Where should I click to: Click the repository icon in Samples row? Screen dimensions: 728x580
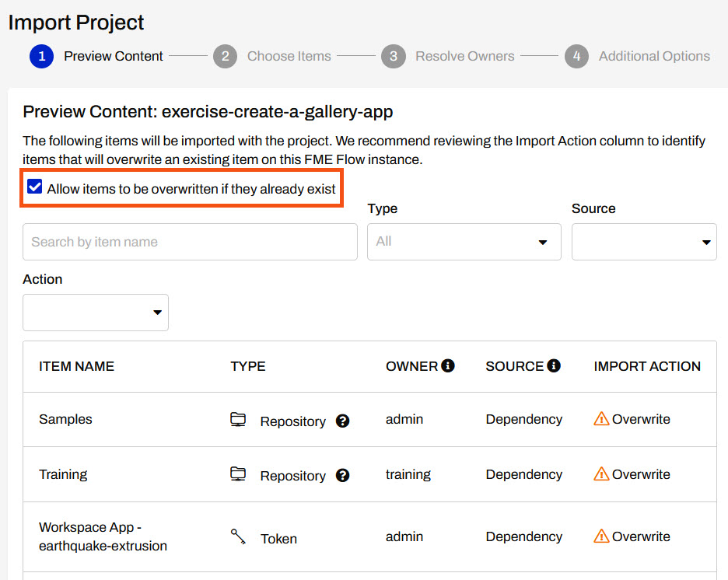(x=238, y=420)
